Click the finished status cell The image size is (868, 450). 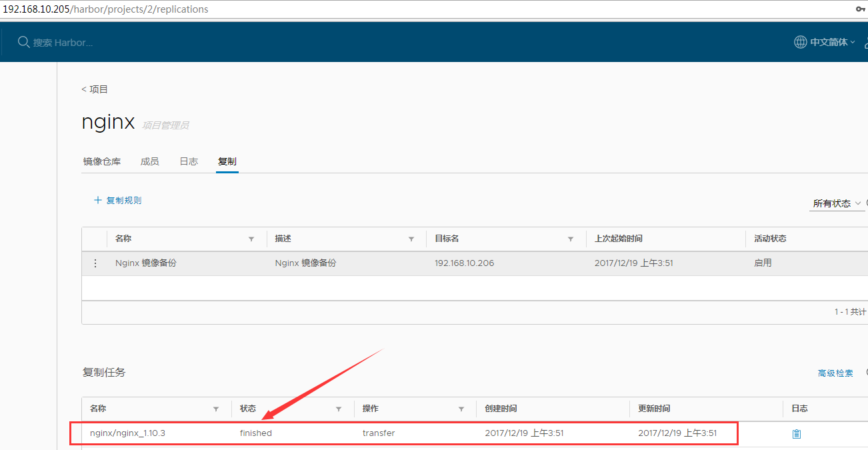coord(256,433)
